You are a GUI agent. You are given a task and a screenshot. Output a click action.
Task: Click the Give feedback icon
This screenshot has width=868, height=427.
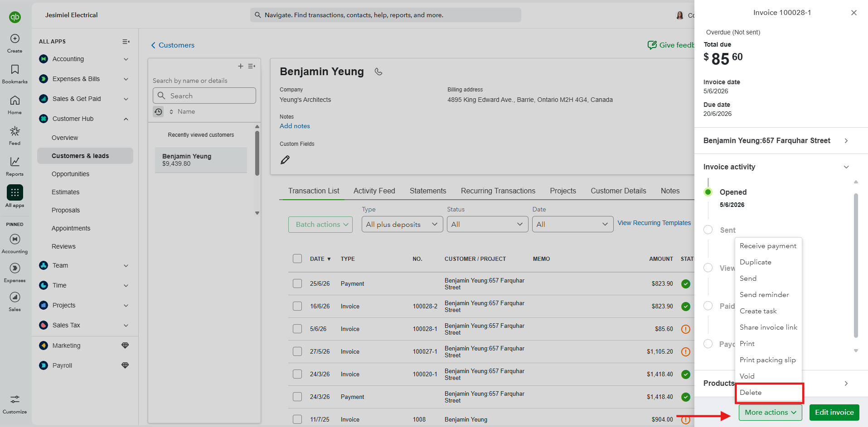pyautogui.click(x=652, y=45)
